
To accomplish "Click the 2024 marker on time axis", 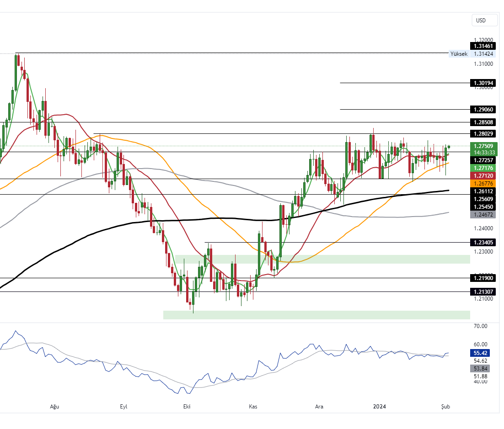I will (380, 406).
